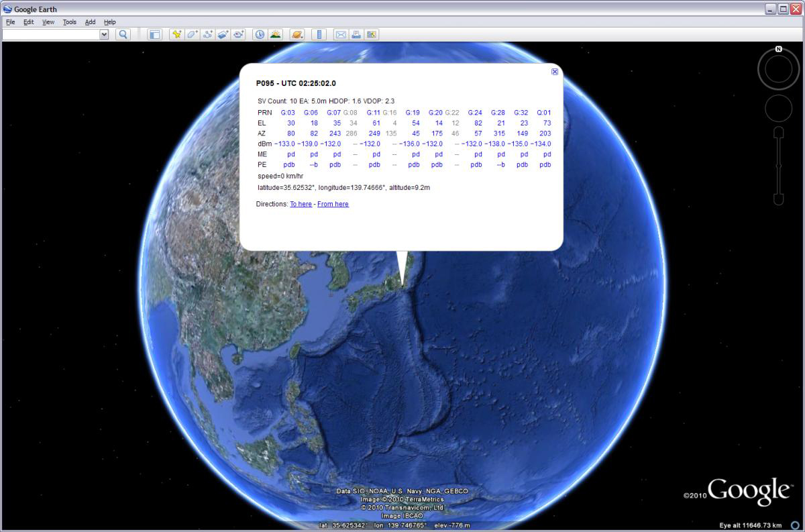Click the Print icon
805x532 pixels.
point(356,34)
